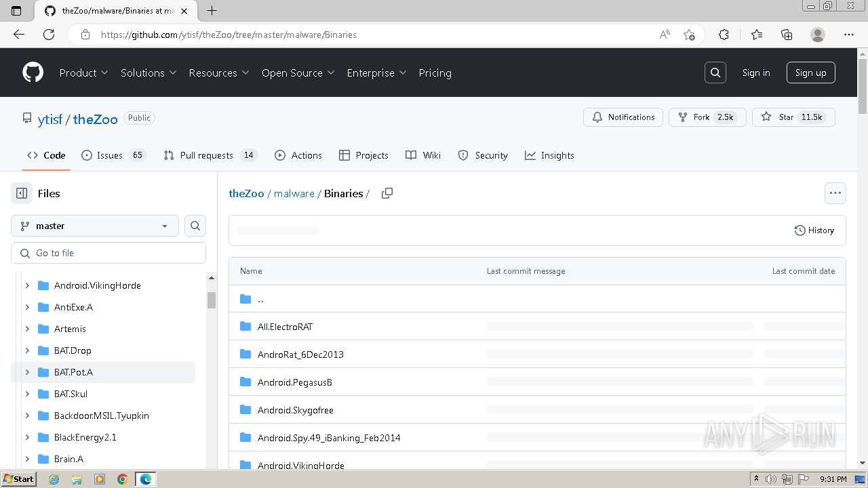Open the ytisf owner link
Screen dimensions: 868x488
50,119
